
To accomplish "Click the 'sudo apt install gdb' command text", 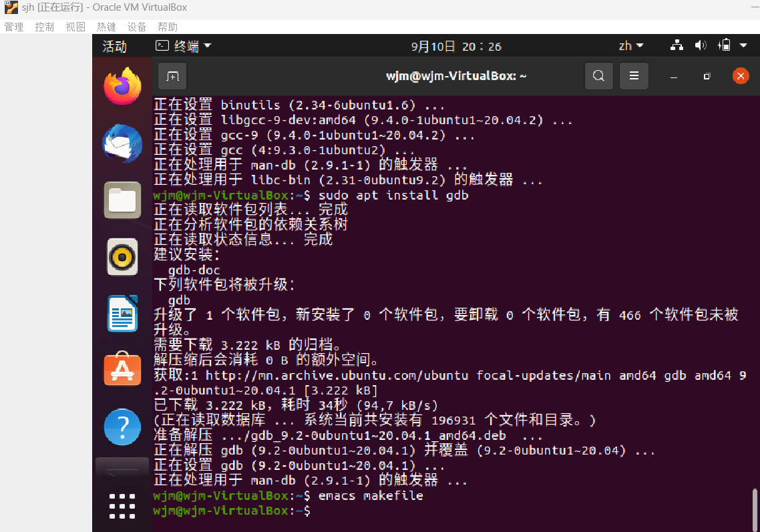I will click(393, 196).
